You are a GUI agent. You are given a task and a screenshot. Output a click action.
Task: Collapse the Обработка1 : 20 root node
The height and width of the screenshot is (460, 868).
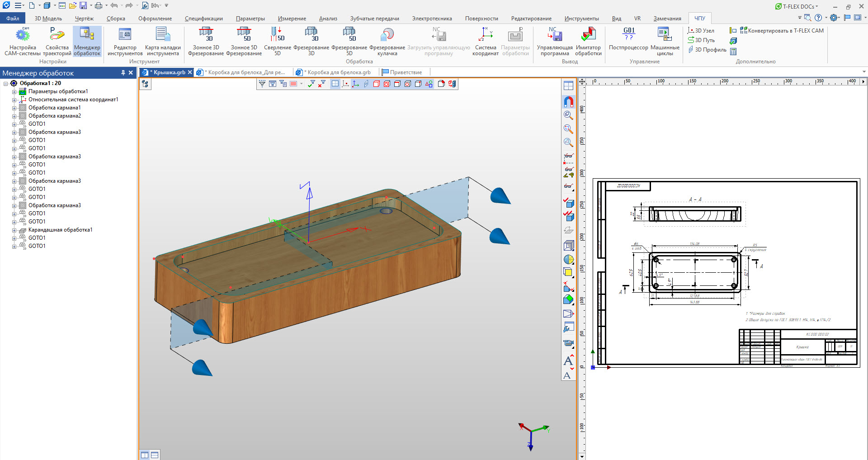6,84
